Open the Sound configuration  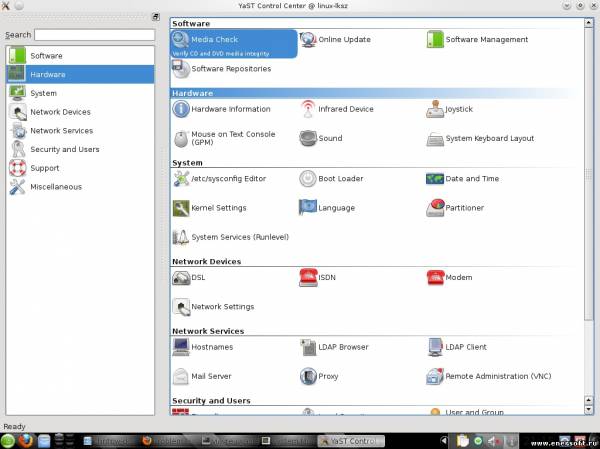click(321, 138)
